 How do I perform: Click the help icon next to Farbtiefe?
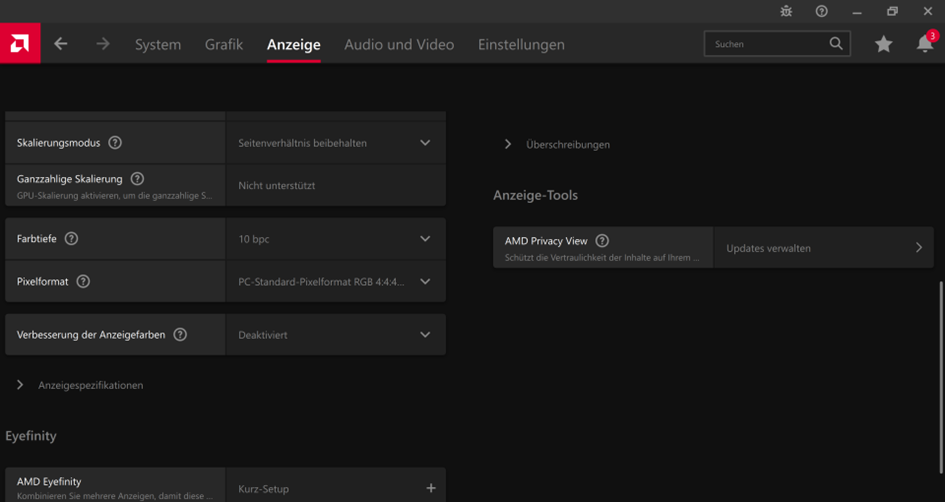coord(71,239)
